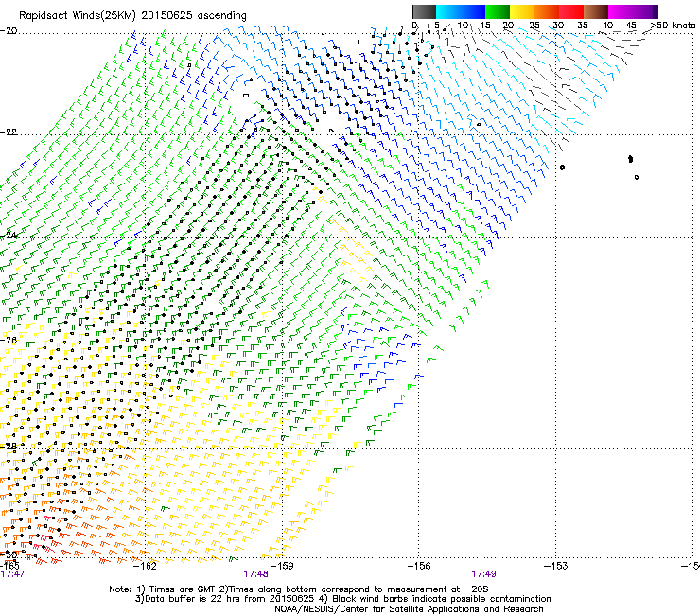The image size is (700, 615).
Task: Click the title 'Rapidscat Winds(25KM) 20150625 ascending'
Action: tap(132, 16)
